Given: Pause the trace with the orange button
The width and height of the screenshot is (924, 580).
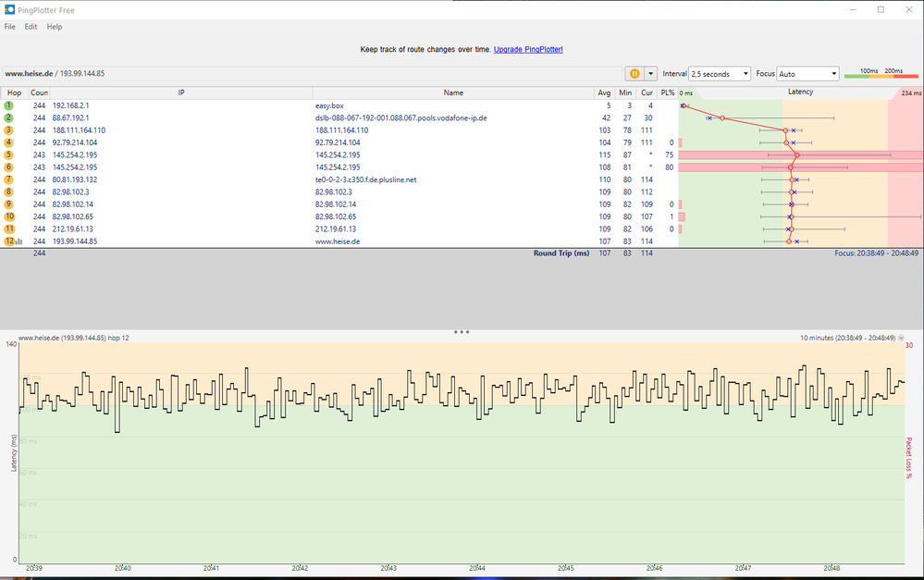Looking at the screenshot, I should click(635, 74).
